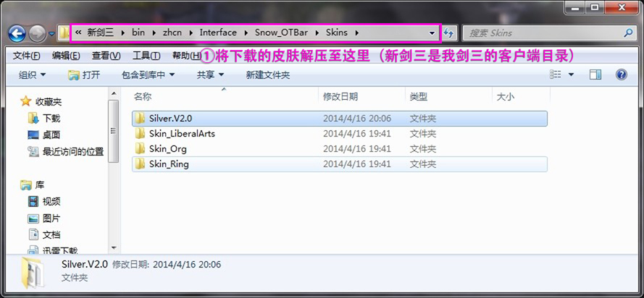
Task: Toggle the preview pane icon
Action: [595, 74]
